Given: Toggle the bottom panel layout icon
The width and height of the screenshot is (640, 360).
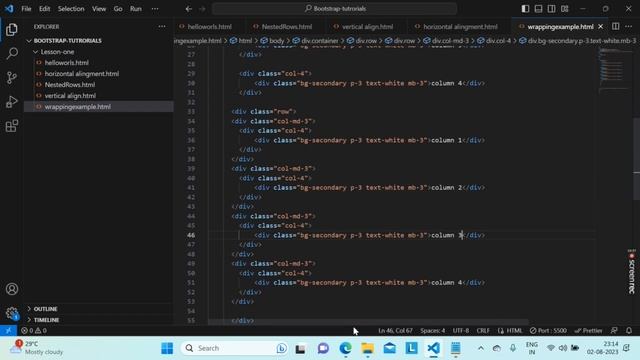Looking at the screenshot, I should [538, 9].
